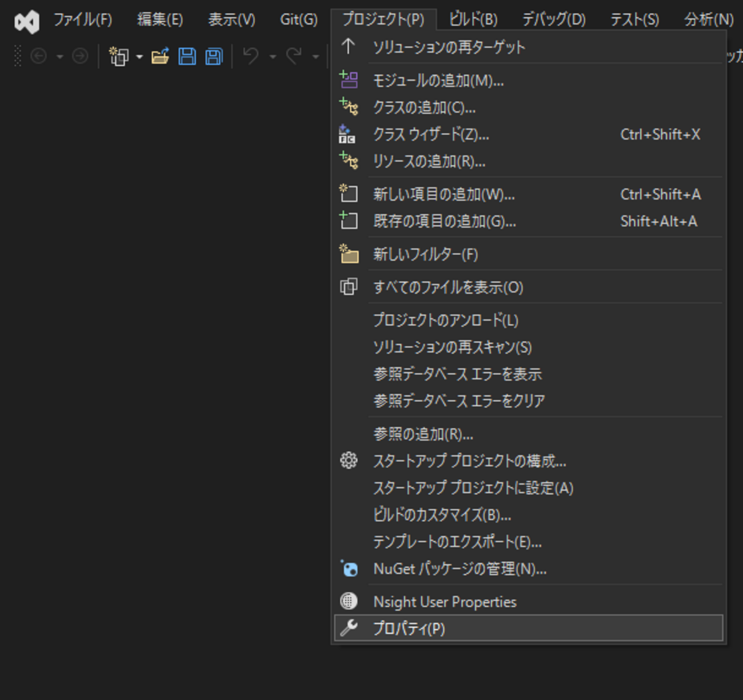This screenshot has width=743, height=700.
Task: Click the new item icon beside 新しい項目の追加
Action: [349, 193]
